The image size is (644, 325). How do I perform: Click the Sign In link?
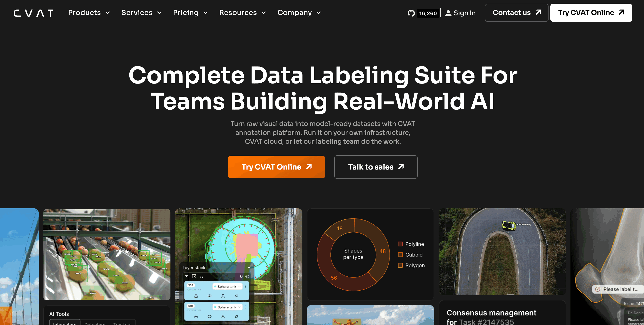click(460, 13)
